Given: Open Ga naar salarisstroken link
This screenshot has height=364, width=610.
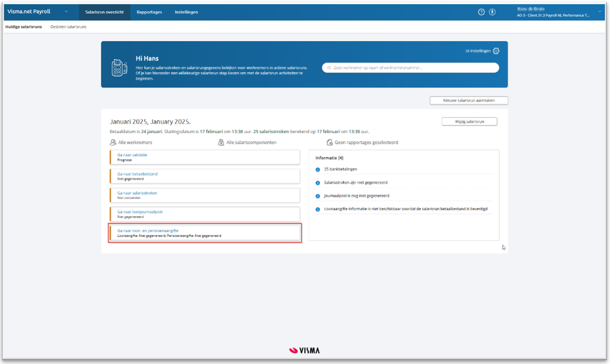Looking at the screenshot, I should (137, 193).
